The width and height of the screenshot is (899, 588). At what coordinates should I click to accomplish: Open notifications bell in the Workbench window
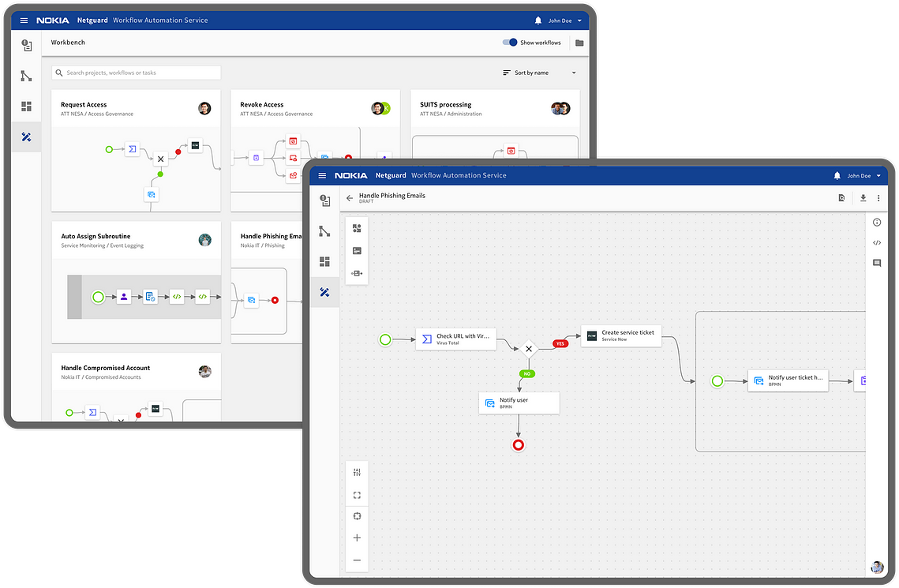(538, 21)
